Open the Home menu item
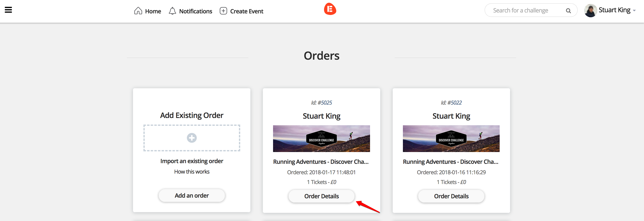Image resolution: width=644 pixels, height=221 pixels. point(153,11)
